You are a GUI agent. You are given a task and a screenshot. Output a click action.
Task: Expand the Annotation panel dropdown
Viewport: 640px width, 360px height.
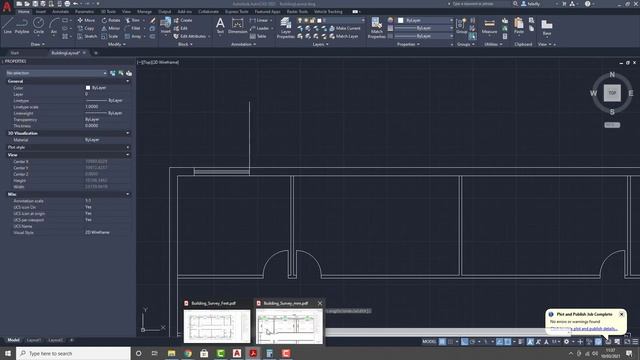243,44
